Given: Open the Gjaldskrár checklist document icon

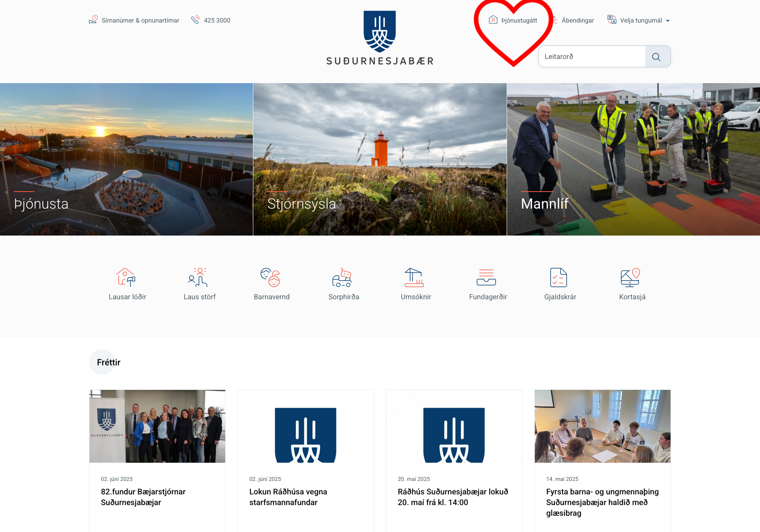Looking at the screenshot, I should tap(559, 277).
